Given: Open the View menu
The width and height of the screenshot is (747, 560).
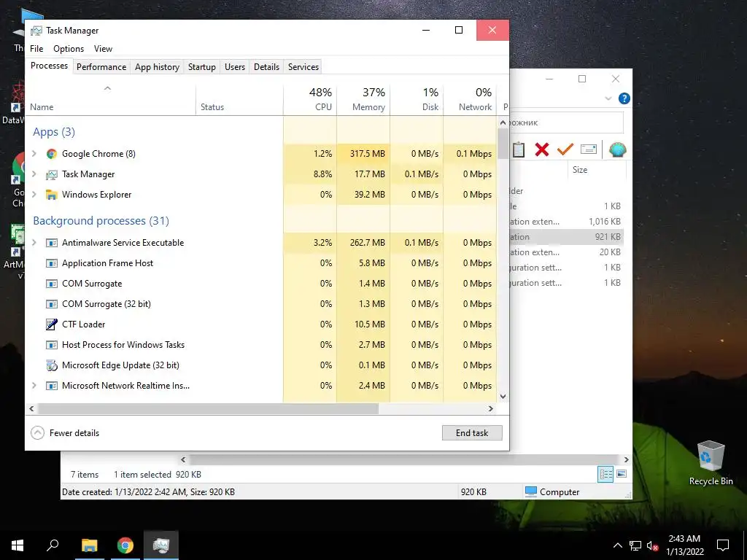Looking at the screenshot, I should [x=103, y=49].
